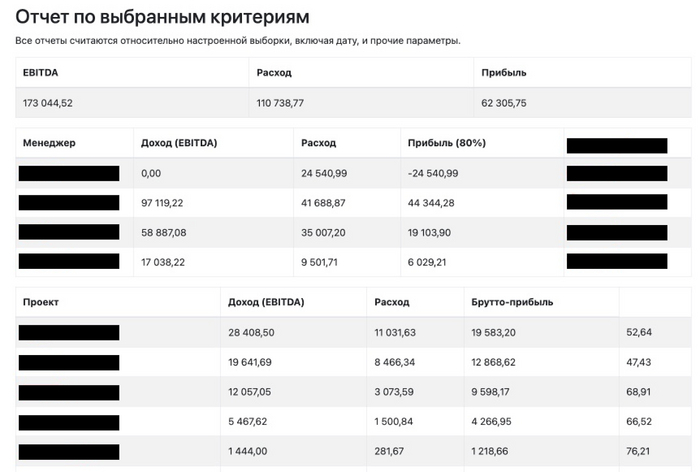The image size is (700, 472).
Task: Click the "Брутто-прибыль" column header
Action: point(512,302)
